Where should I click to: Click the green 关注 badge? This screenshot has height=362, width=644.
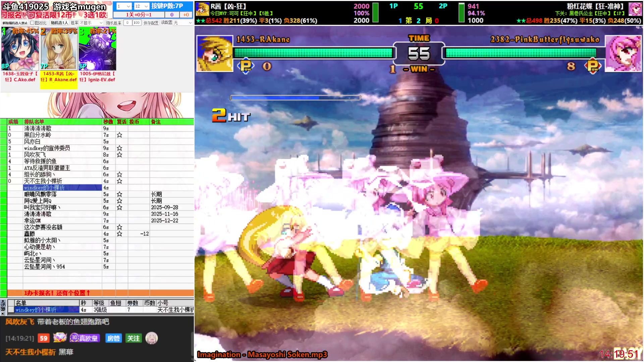[x=133, y=338]
